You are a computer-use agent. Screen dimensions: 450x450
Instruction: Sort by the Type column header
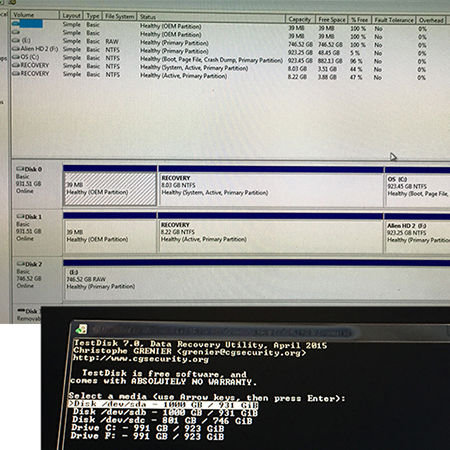coord(93,16)
